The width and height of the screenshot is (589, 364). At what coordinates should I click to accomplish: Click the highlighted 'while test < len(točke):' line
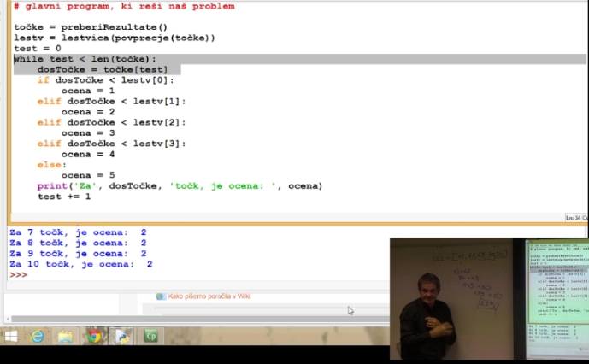85,59
